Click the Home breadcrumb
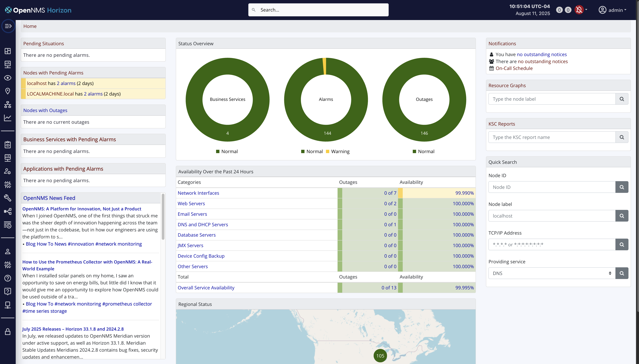 [30, 26]
